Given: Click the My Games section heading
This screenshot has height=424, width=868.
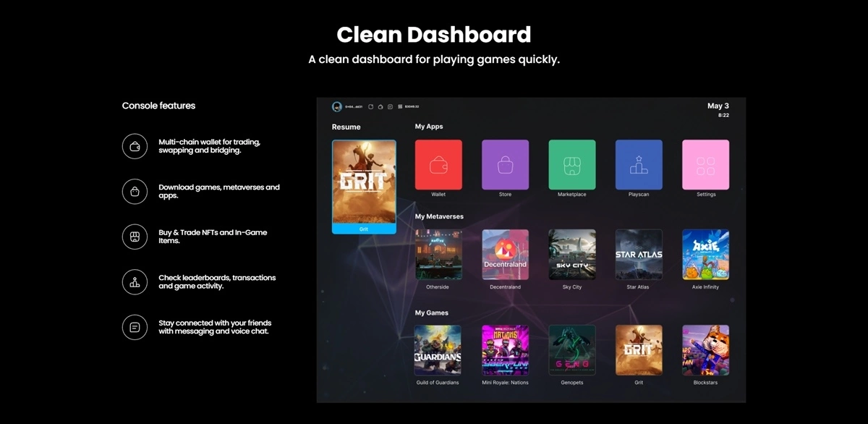Looking at the screenshot, I should (x=432, y=313).
